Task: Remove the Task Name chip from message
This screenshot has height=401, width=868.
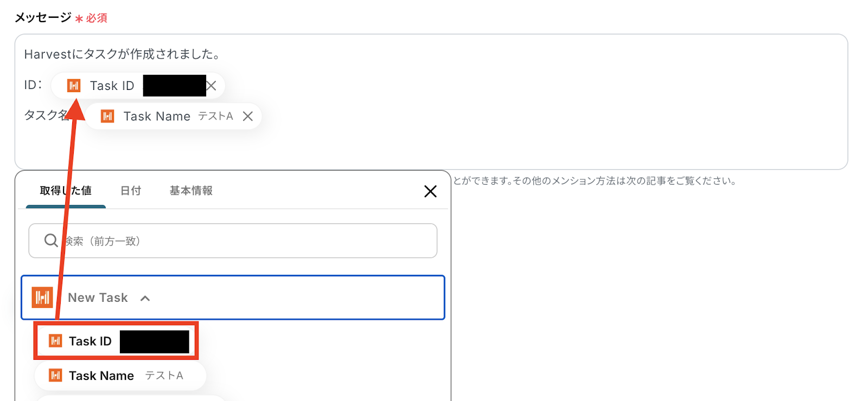Action: coord(248,117)
